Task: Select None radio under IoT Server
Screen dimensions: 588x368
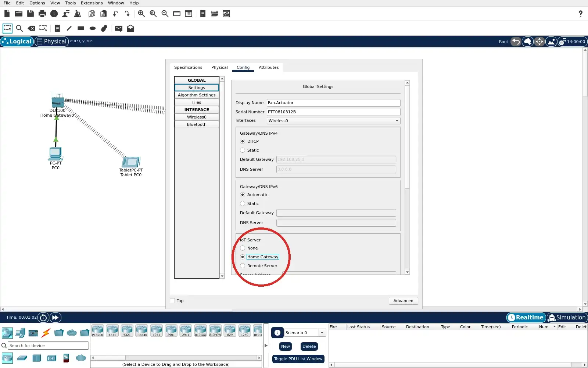Action: [243, 248]
